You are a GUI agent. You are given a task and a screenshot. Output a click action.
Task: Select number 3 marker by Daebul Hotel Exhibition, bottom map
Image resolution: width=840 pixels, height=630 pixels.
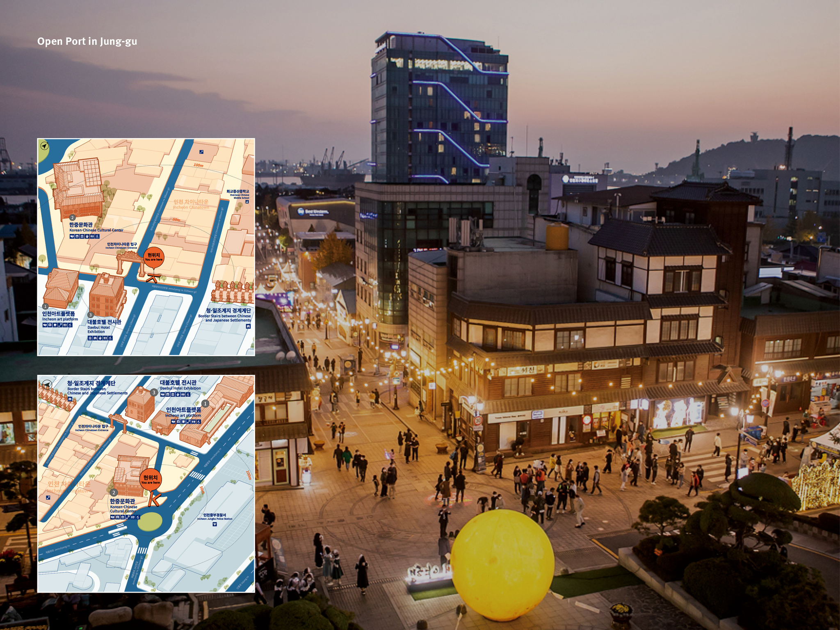click(154, 392)
